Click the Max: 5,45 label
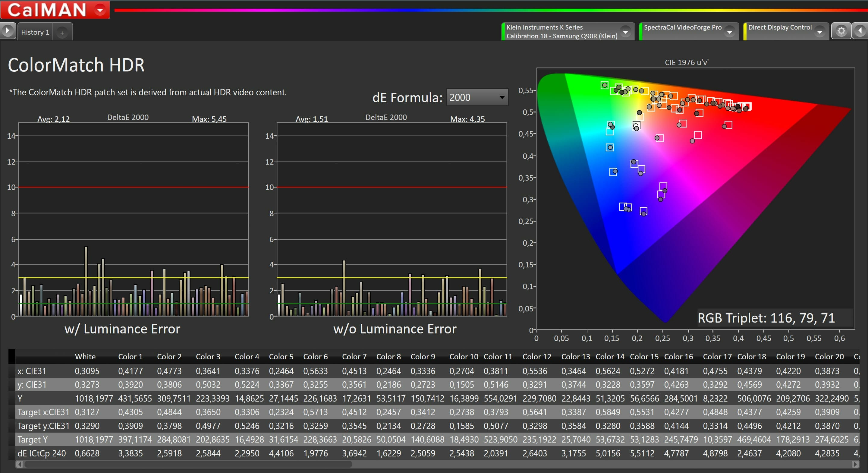This screenshot has height=473, width=868. pyautogui.click(x=209, y=119)
